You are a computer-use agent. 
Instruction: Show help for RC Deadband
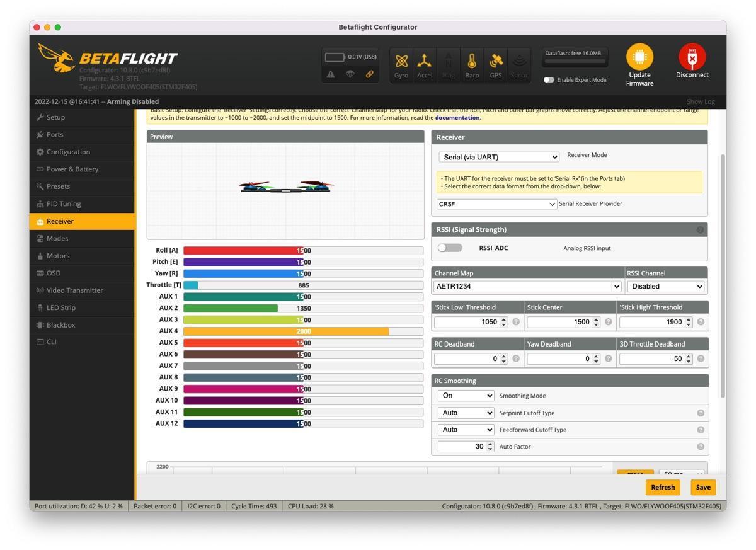516,358
